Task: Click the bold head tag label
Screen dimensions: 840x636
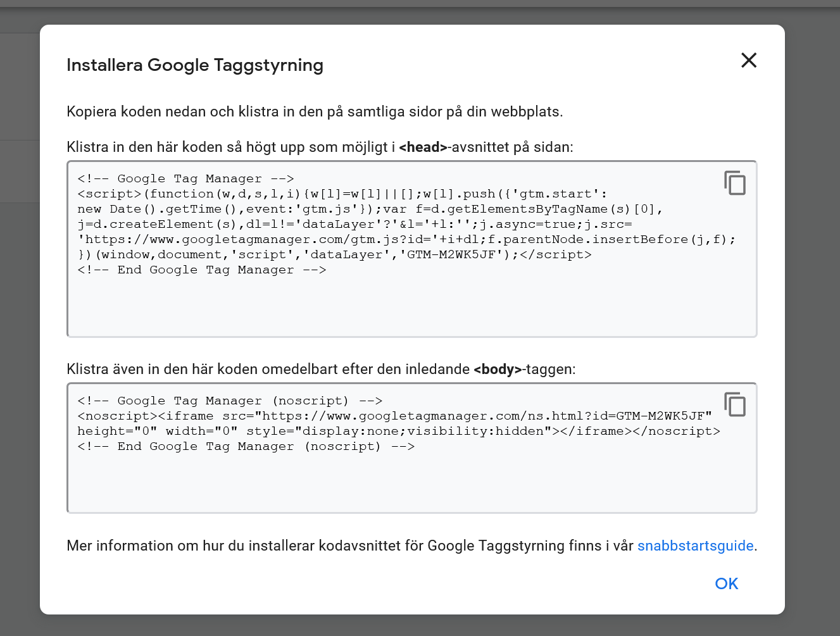Action: point(423,147)
